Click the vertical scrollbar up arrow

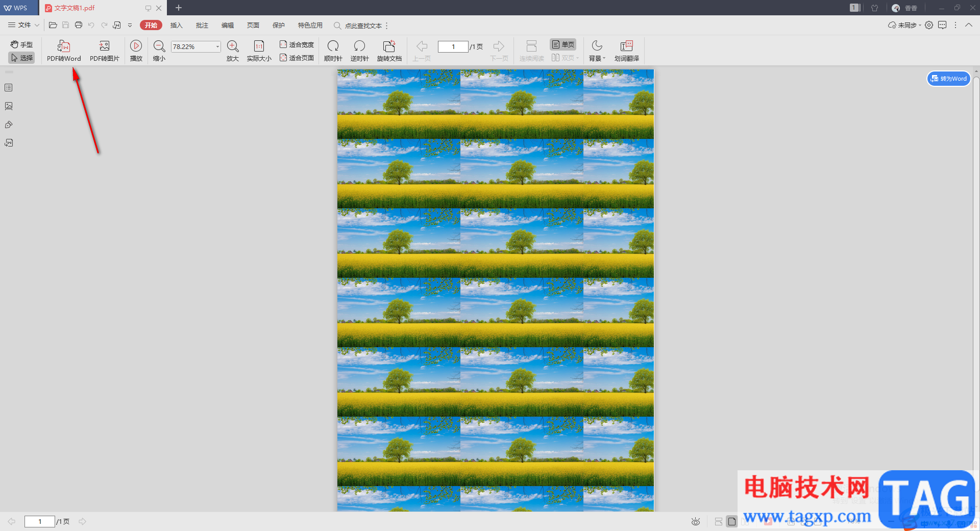(x=976, y=71)
